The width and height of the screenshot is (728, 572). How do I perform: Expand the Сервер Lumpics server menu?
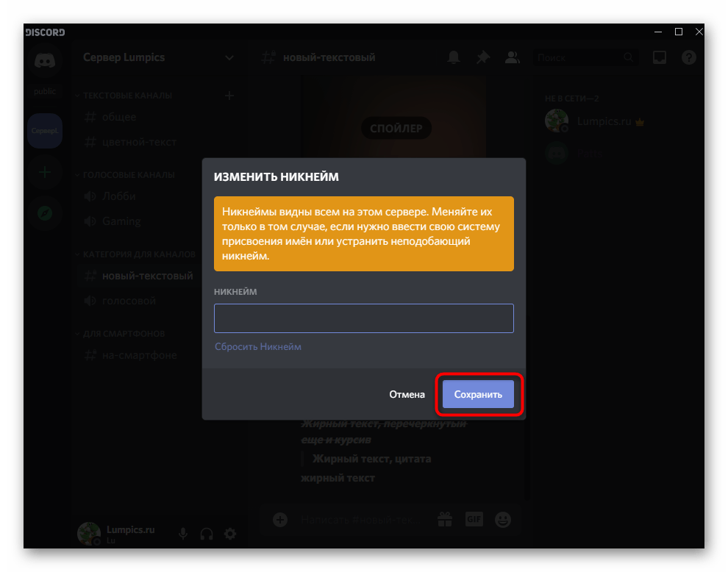pos(158,57)
